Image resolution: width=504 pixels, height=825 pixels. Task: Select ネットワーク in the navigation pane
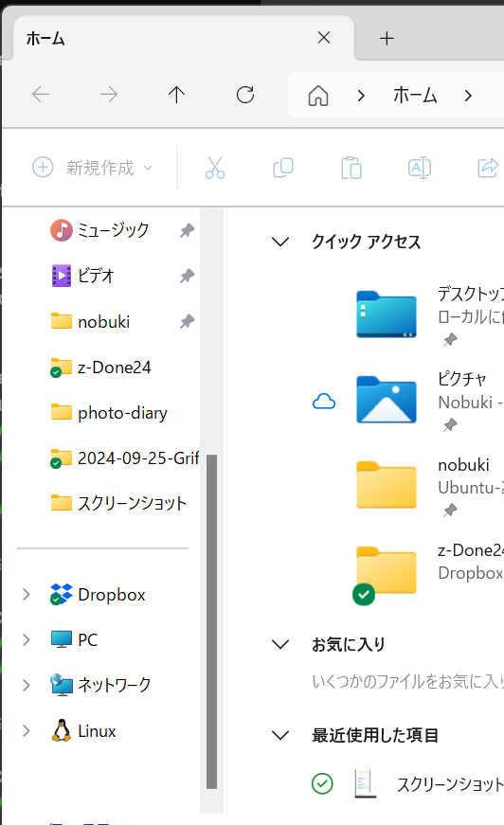[x=100, y=685]
